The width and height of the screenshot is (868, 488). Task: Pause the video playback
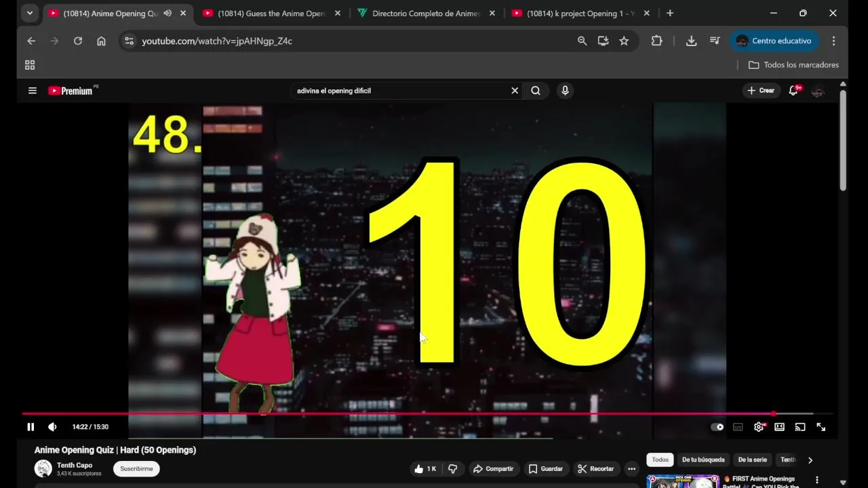tap(31, 427)
